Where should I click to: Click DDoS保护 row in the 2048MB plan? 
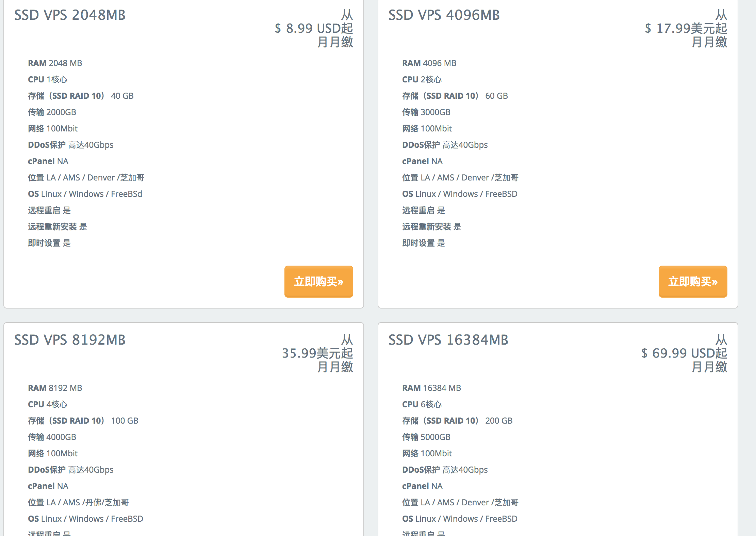click(71, 145)
